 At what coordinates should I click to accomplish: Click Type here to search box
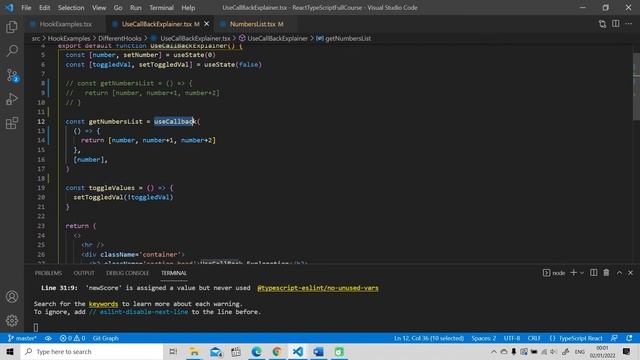tap(92, 351)
